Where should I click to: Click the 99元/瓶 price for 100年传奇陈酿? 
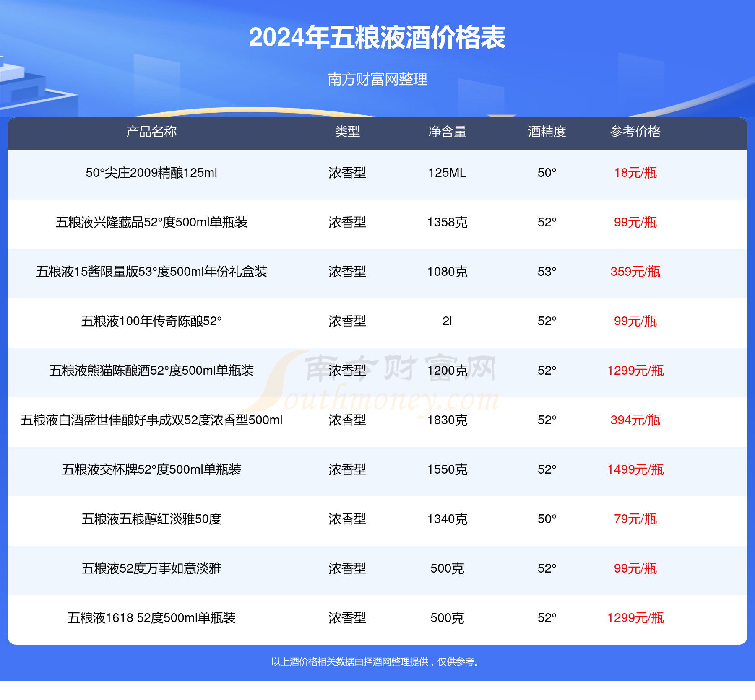tap(635, 321)
